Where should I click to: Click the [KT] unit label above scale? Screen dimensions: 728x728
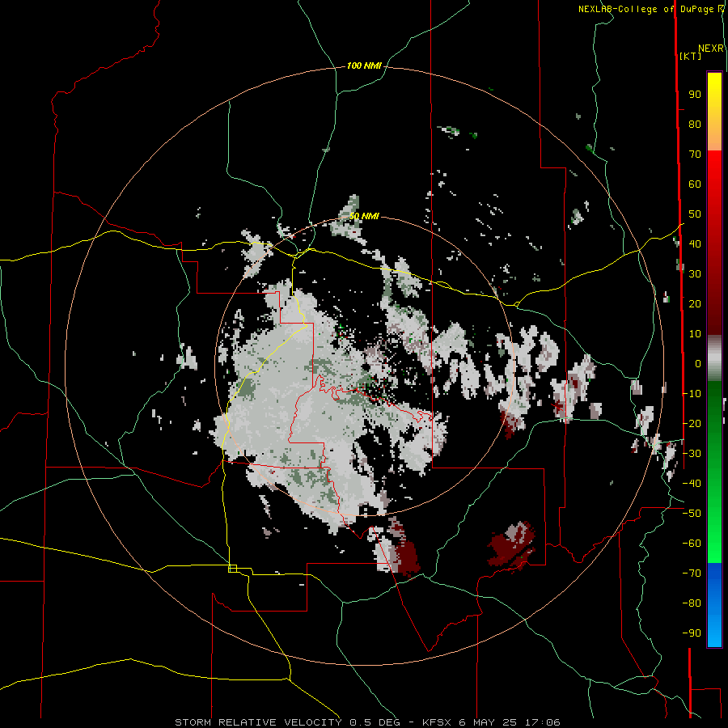tap(691, 56)
